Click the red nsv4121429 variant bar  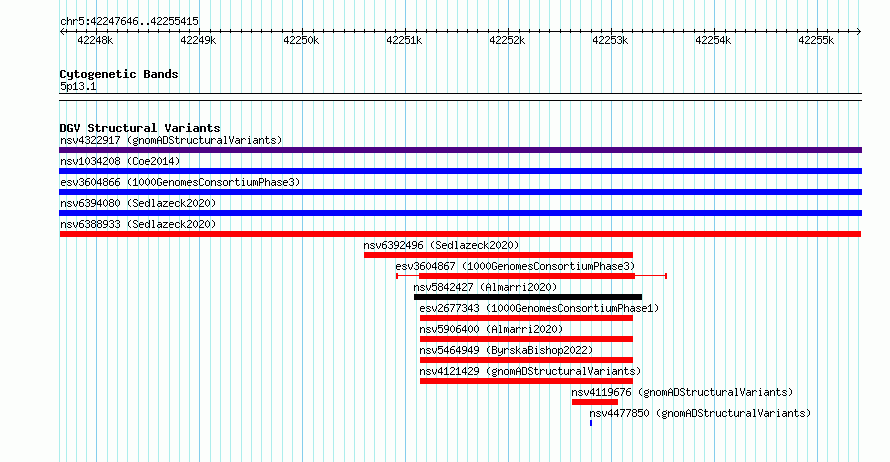(526, 381)
